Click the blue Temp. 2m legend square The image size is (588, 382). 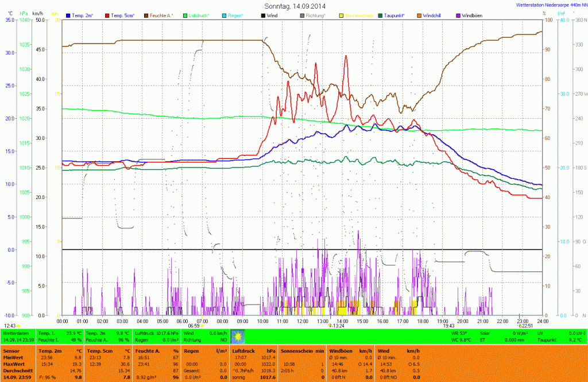tap(69, 14)
